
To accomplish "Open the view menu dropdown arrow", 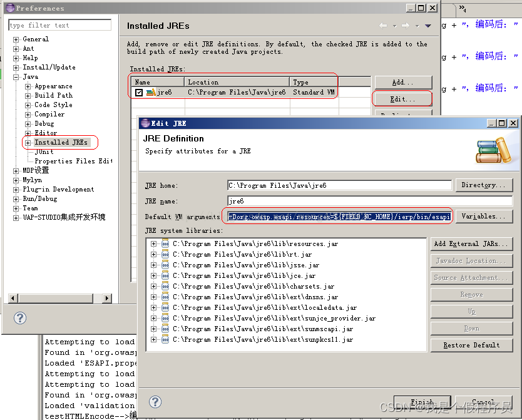I will [x=428, y=26].
